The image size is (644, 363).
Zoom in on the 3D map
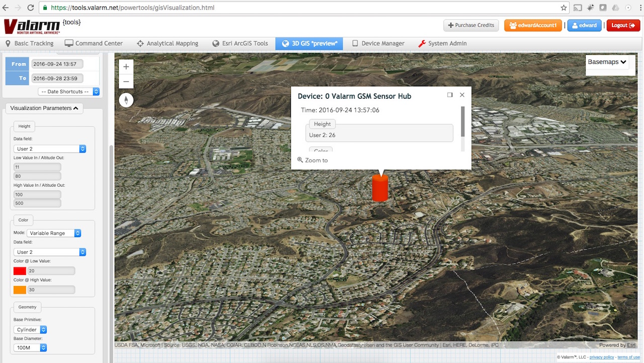[x=126, y=66]
